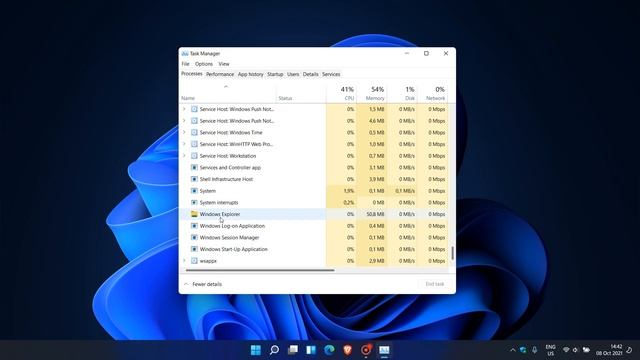Switch to the Users tab
This screenshot has height=360, width=640.
click(293, 74)
